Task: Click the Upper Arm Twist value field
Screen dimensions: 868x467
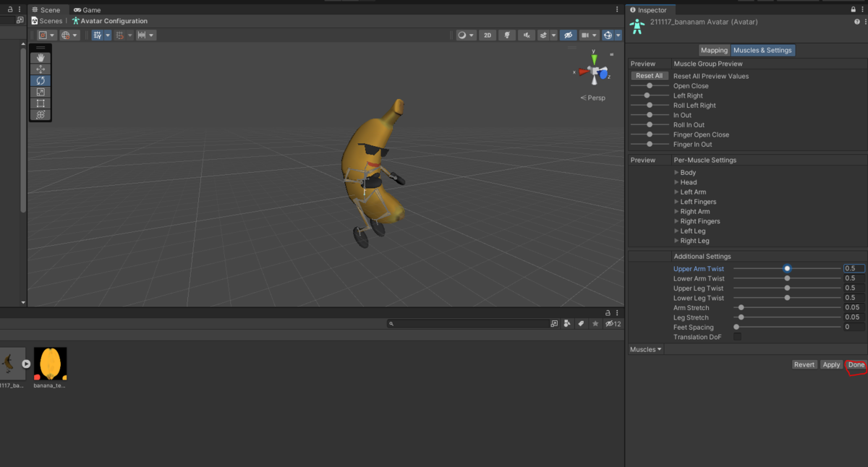Action: (x=854, y=269)
